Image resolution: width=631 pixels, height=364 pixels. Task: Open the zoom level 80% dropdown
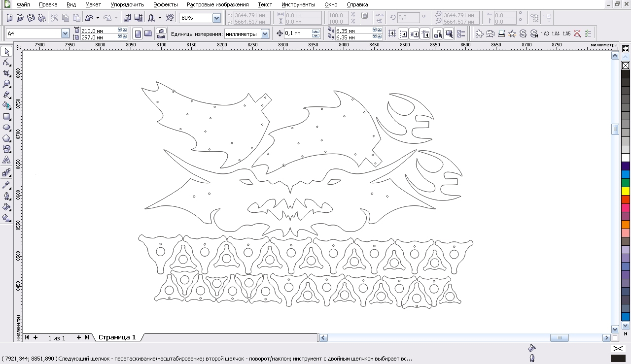point(216,18)
